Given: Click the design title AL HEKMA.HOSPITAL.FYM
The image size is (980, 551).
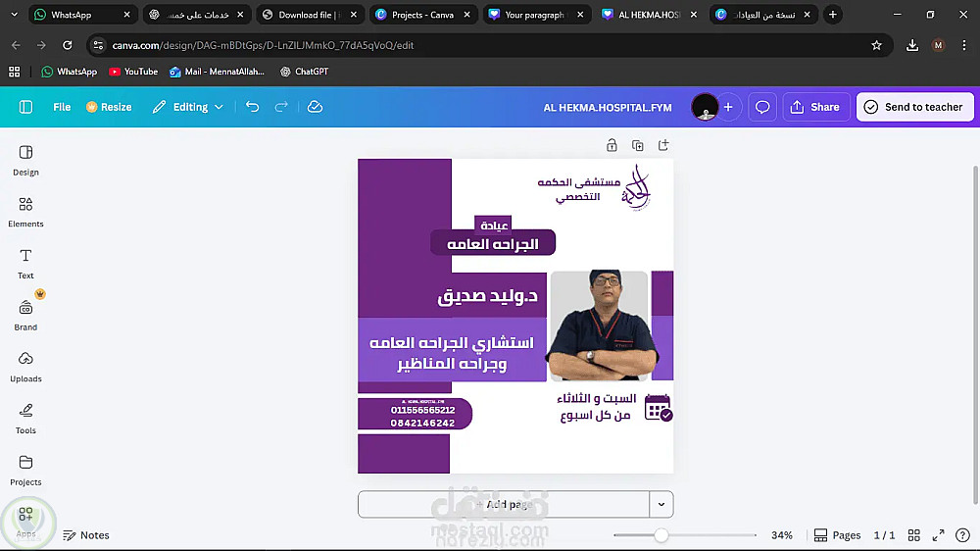Looking at the screenshot, I should 608,108.
